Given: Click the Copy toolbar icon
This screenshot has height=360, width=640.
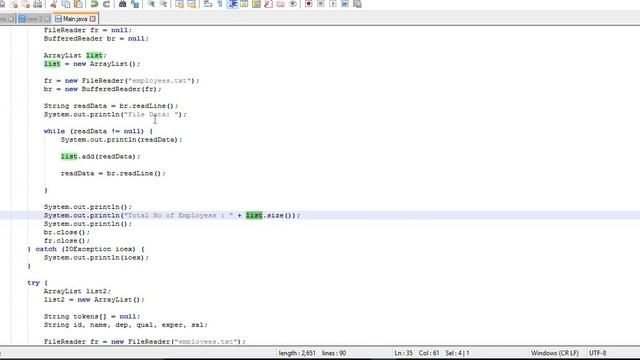Looking at the screenshot, I should (66, 4).
